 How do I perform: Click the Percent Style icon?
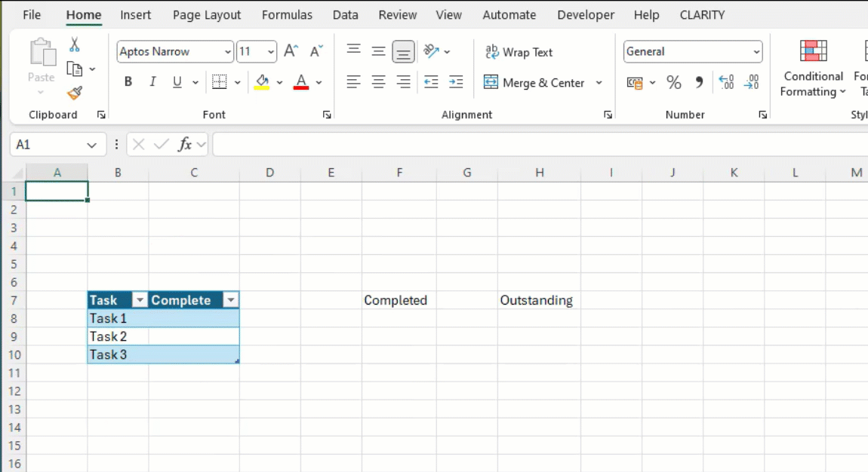point(674,82)
